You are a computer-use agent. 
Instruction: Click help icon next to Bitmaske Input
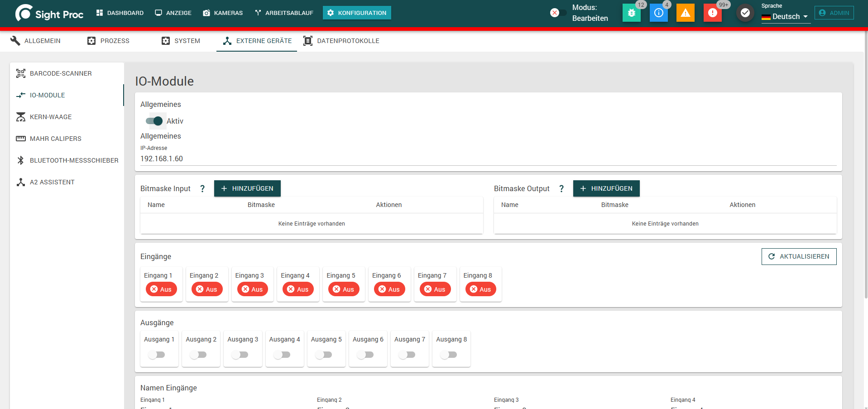coord(202,188)
